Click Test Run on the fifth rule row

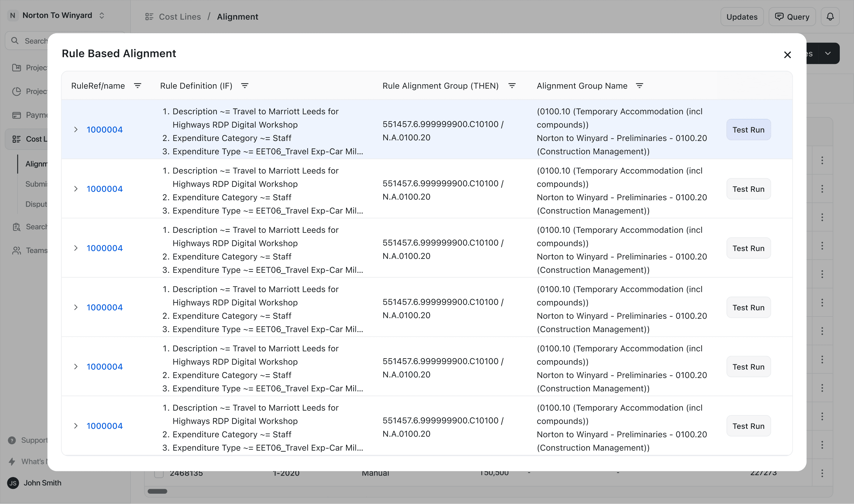point(748,366)
